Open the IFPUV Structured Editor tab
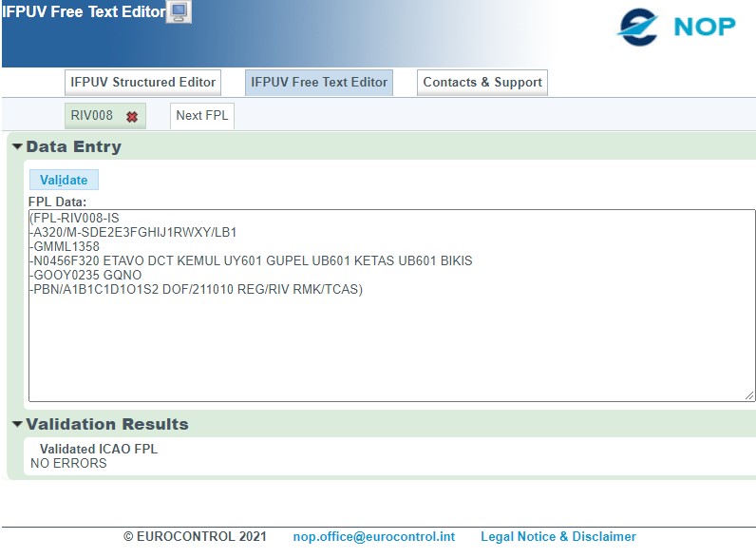This screenshot has width=756, height=558. 142,83
